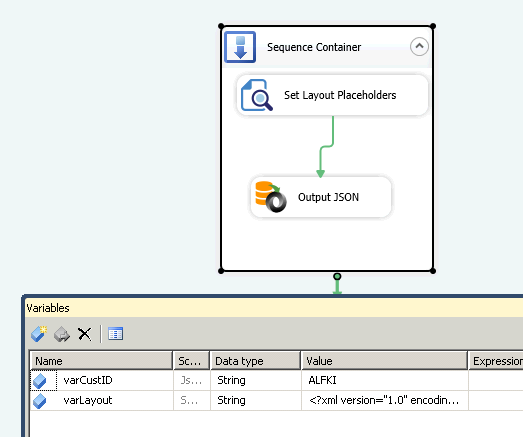Viewport: 523px width, 437px height.
Task: Sort by the Name column header
Action: pyautogui.click(x=101, y=361)
